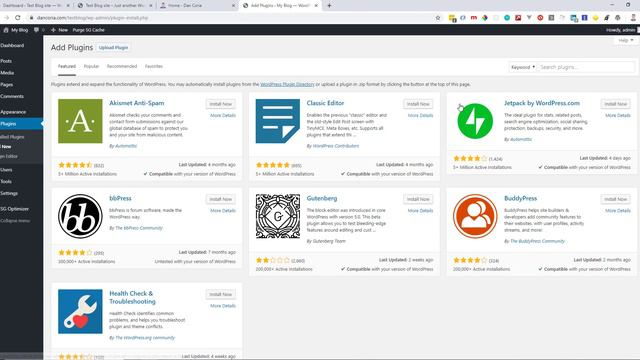Select Plugins in the sidebar
640x360 pixels.
pyautogui.click(x=21, y=124)
